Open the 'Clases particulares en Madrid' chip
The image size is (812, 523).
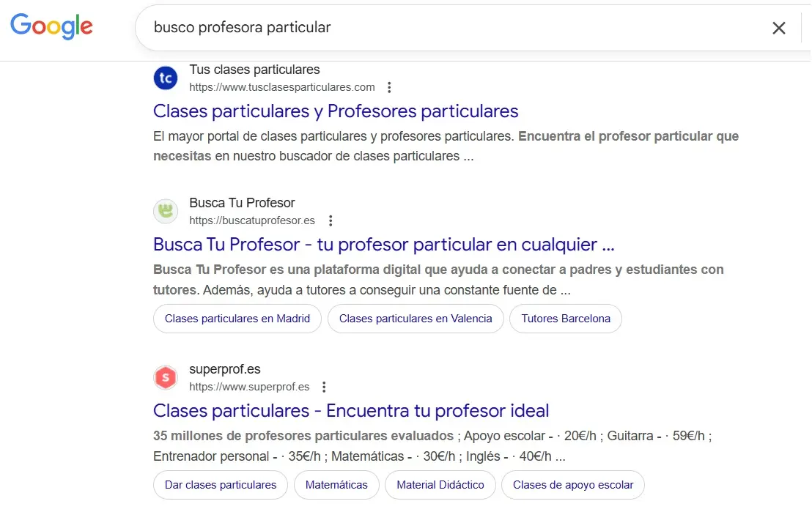coord(237,319)
